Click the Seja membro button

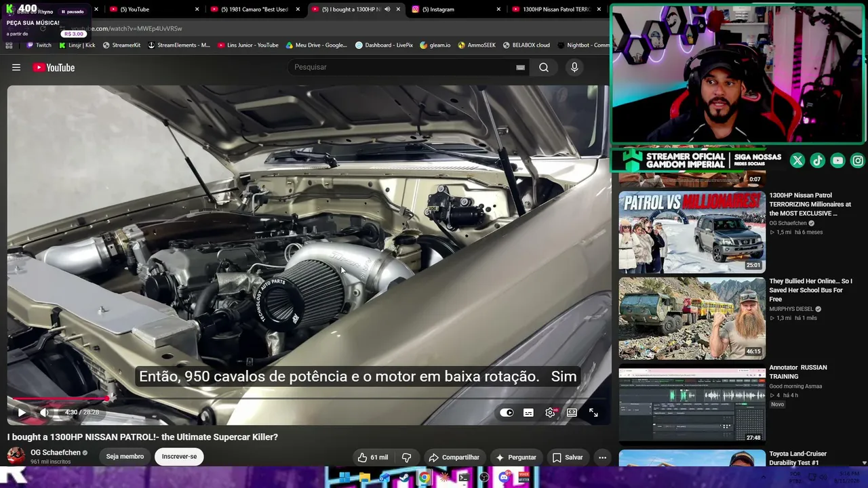click(125, 457)
